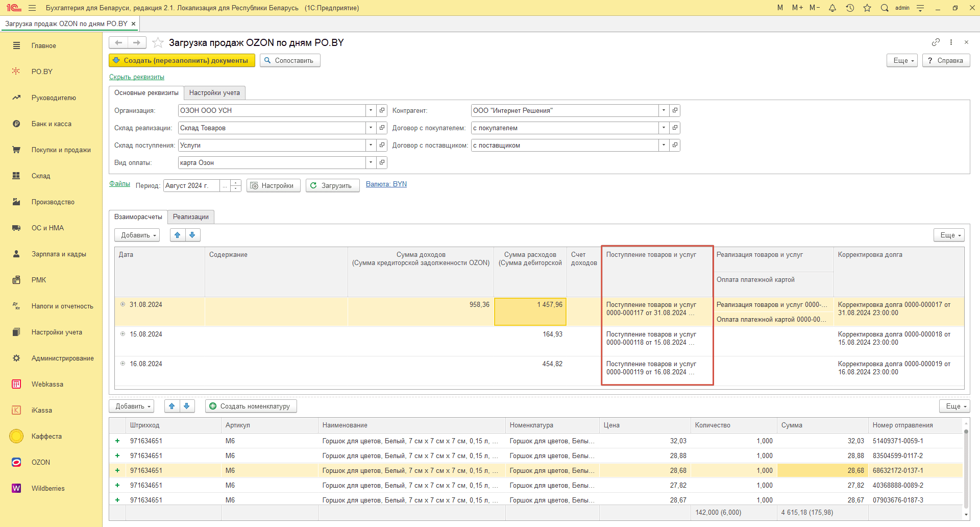Switch to Реализации tab

coord(191,217)
